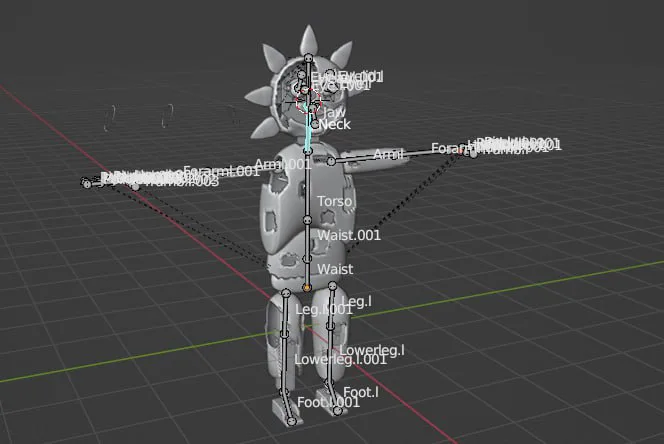The width and height of the screenshot is (664, 444).
Task: Click the Lowerleg.l bone label
Action: [x=372, y=350]
